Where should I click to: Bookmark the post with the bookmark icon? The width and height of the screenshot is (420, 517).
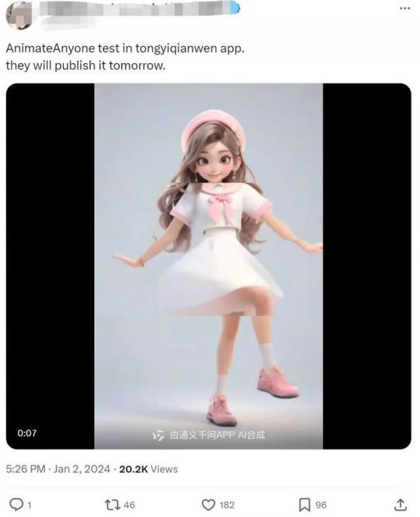(x=304, y=505)
